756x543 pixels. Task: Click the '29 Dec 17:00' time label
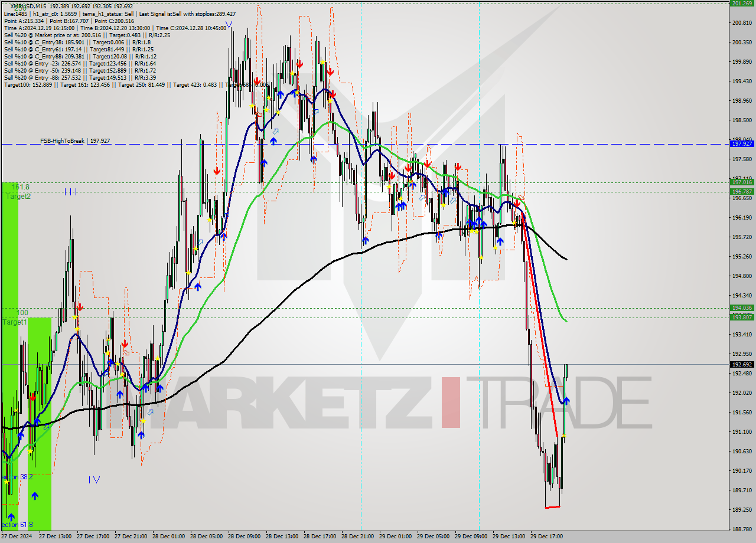546,537
